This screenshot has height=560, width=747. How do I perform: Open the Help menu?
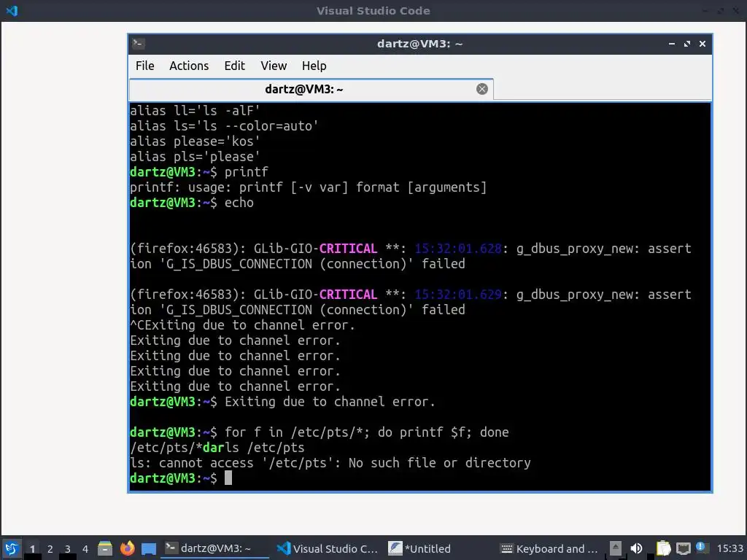[314, 66]
